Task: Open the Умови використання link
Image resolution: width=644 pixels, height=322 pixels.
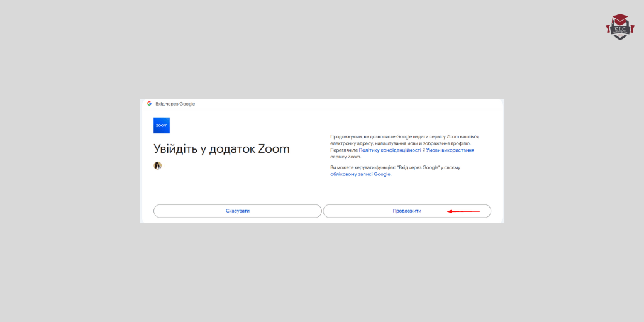Action: [450, 150]
